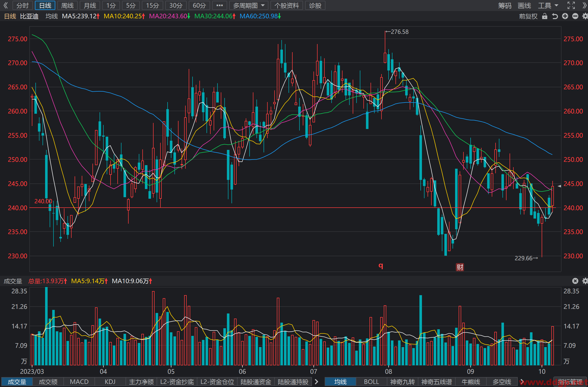Toggle 前复权 price adjustment mode

point(528,16)
